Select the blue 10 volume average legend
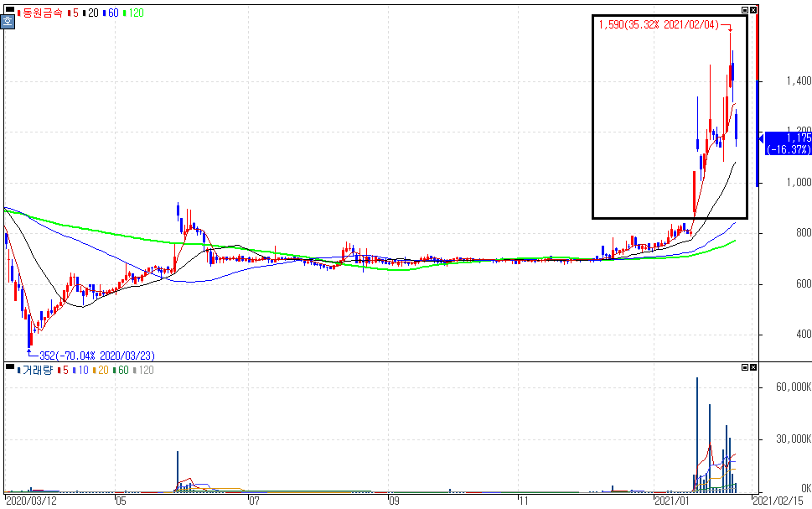The image size is (812, 509). [x=80, y=370]
